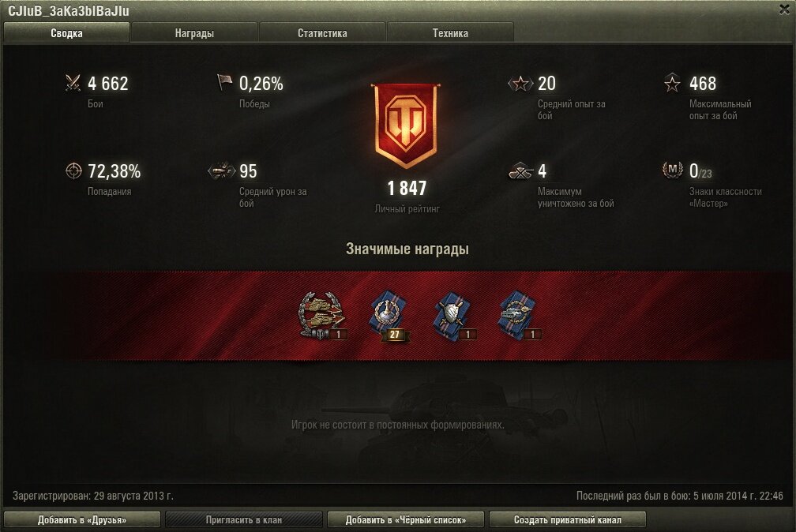Select the first tank medal award

pyautogui.click(x=322, y=315)
